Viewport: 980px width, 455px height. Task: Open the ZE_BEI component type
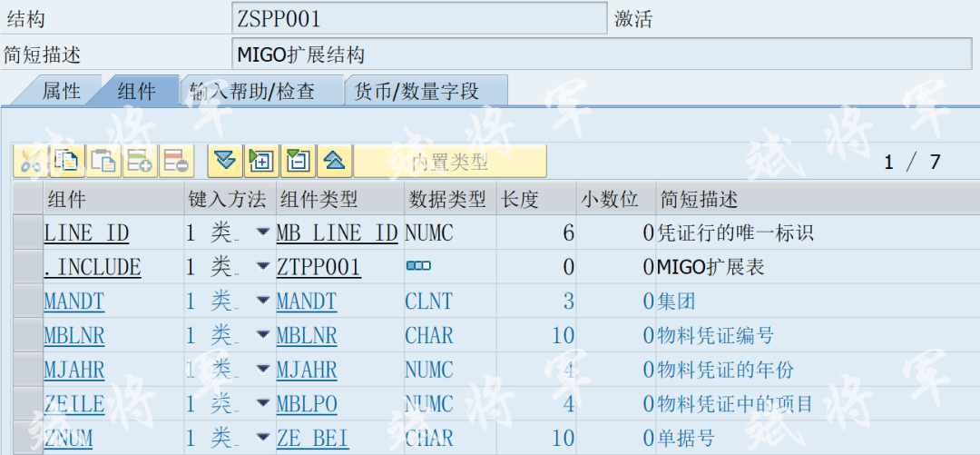point(312,438)
